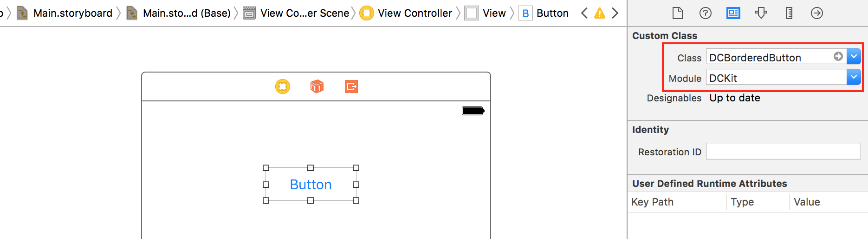
Task: Select the Identity inspector icon
Action: (733, 13)
